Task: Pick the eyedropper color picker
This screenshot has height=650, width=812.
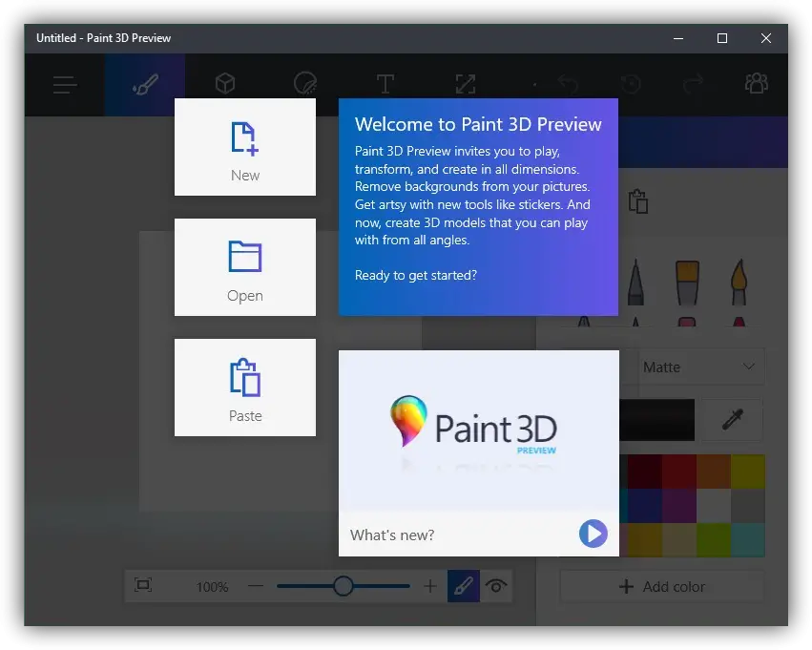Action: [x=732, y=420]
